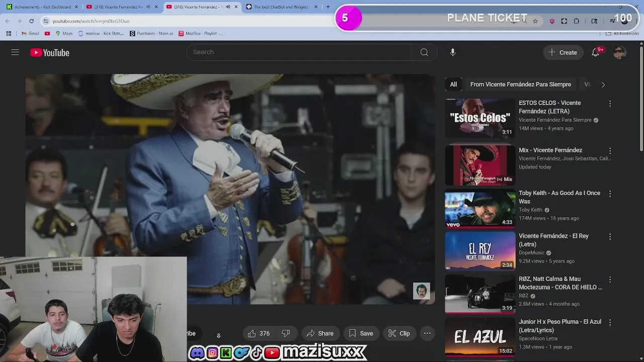Open the Estos Celos video thumbnail

coord(480,118)
